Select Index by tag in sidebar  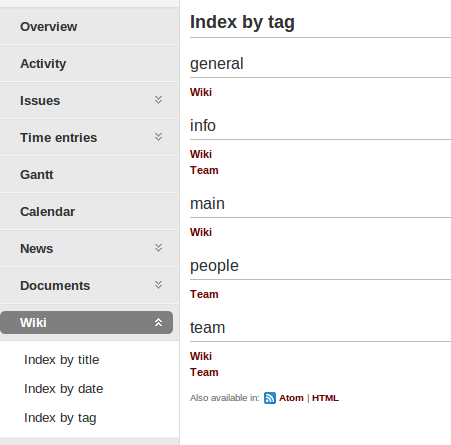[x=60, y=418]
